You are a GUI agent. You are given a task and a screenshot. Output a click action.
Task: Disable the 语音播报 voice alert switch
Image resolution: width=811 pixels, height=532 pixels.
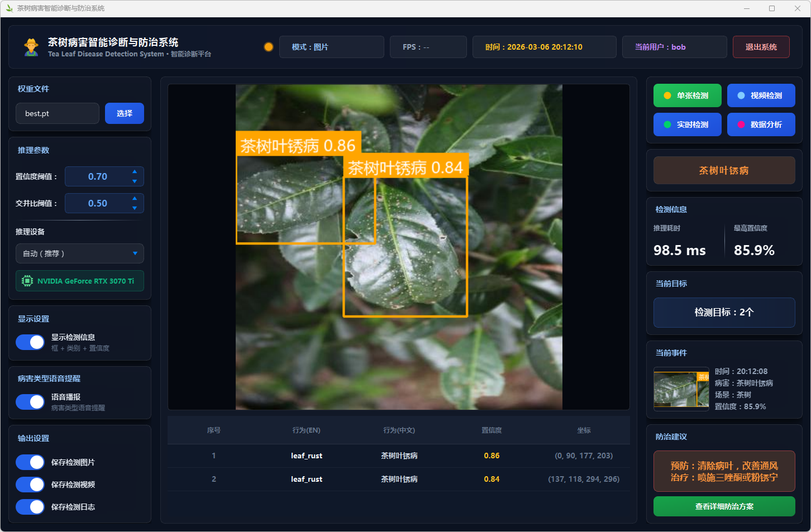tap(30, 402)
